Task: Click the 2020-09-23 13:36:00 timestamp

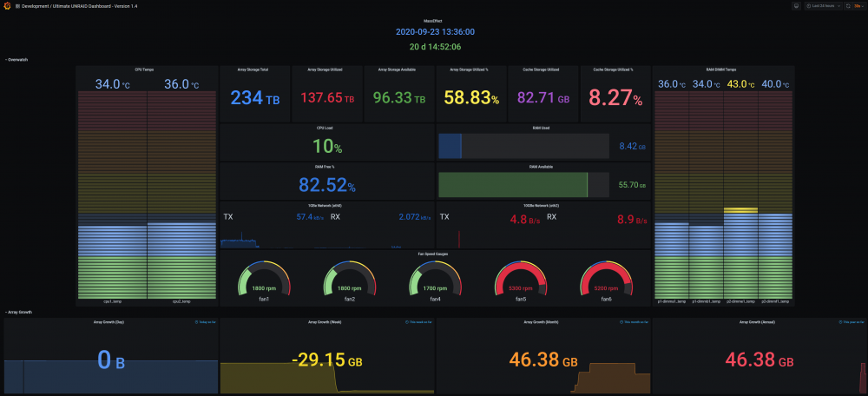Action: click(x=435, y=32)
